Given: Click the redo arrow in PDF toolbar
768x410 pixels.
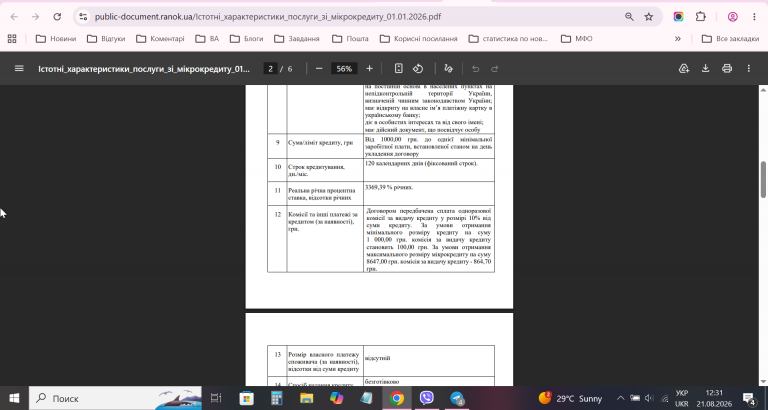Looking at the screenshot, I should point(495,69).
